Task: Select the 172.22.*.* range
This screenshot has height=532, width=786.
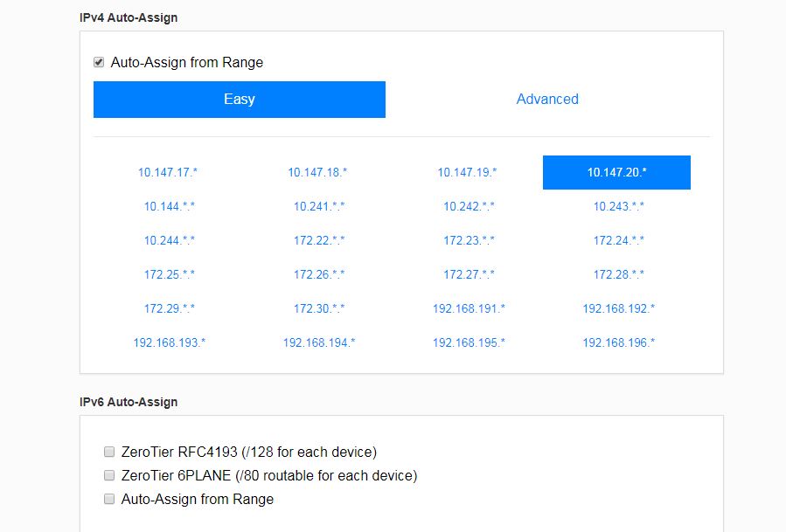Action: coord(319,240)
